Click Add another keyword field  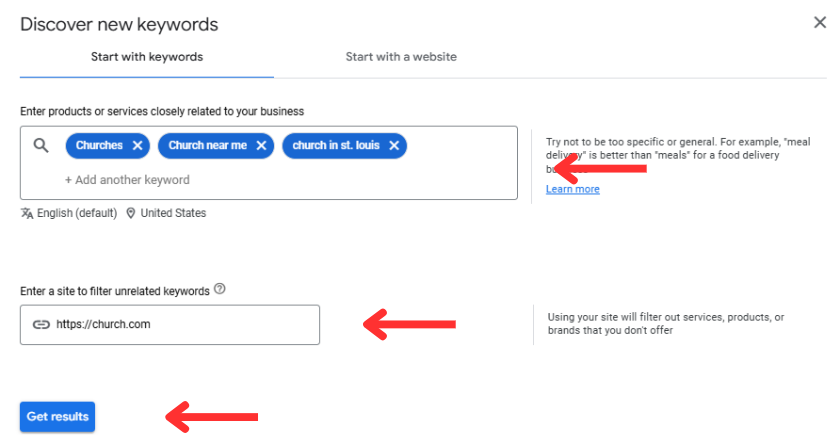click(x=127, y=180)
